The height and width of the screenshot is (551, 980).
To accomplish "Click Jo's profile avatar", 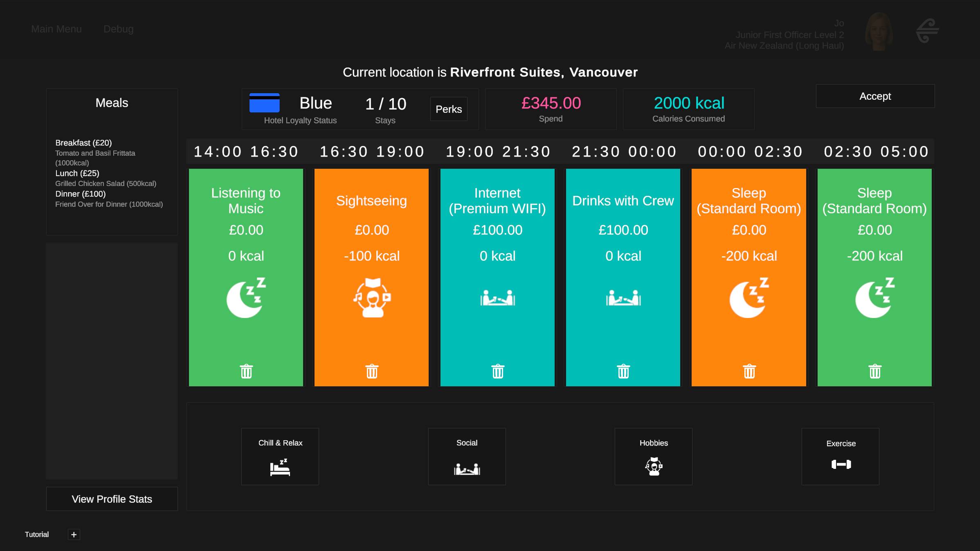I will click(879, 32).
